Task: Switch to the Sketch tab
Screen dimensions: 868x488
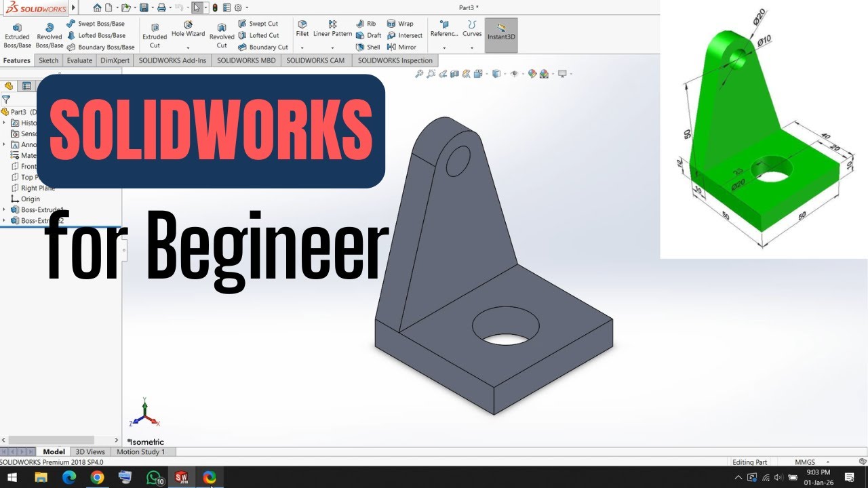Action: (49, 60)
